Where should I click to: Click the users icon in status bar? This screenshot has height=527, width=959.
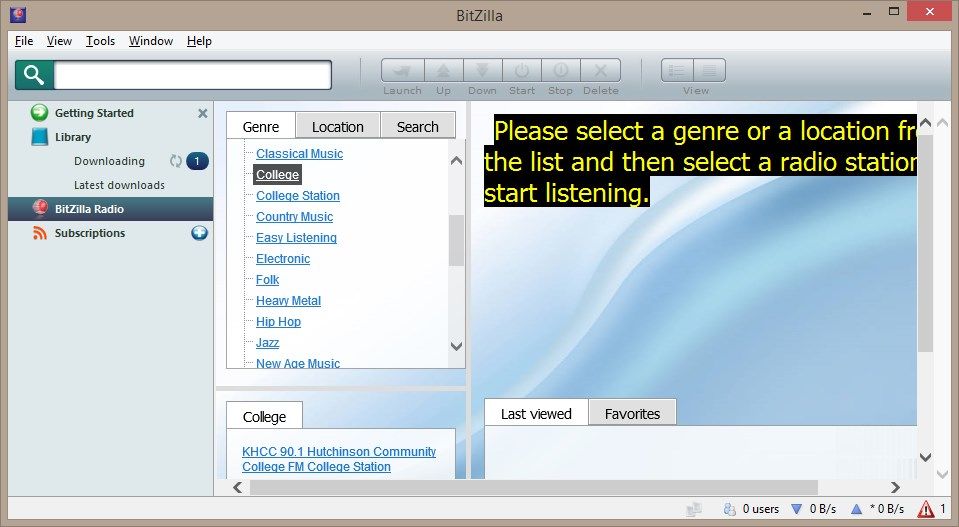click(x=729, y=509)
